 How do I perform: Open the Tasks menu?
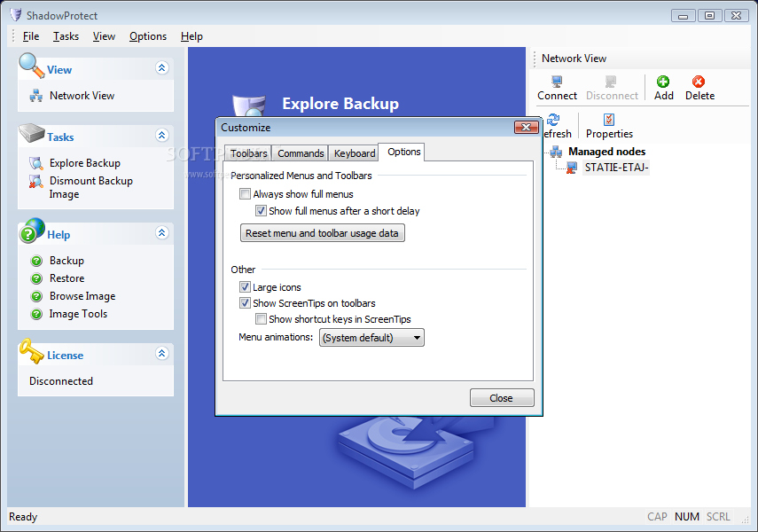[x=66, y=36]
